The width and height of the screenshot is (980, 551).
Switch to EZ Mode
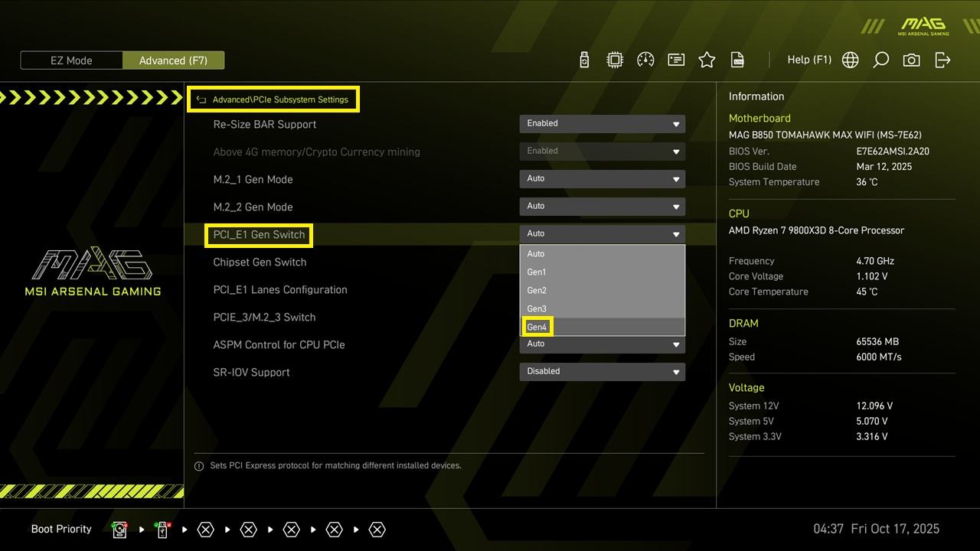(x=71, y=60)
